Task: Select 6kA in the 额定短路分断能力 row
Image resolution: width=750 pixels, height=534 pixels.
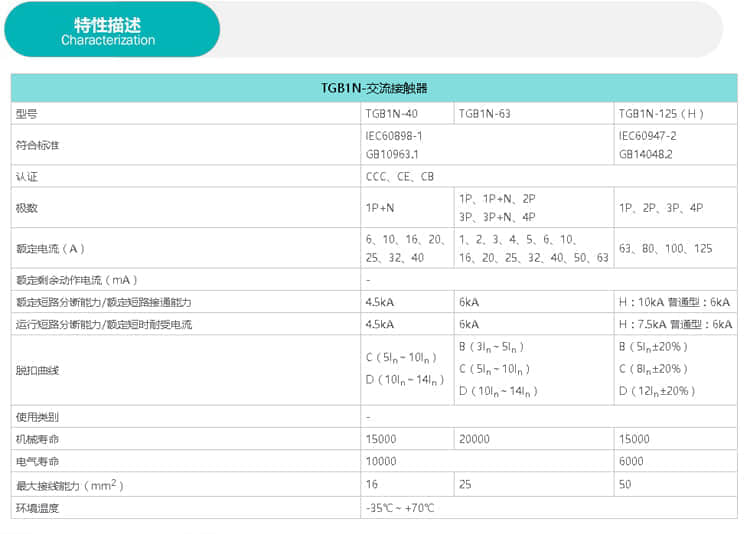Action: (x=469, y=302)
